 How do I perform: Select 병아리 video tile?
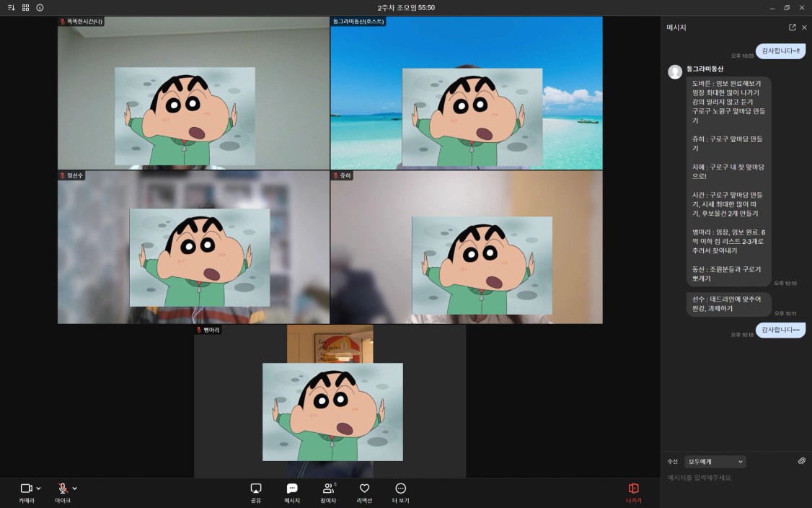pyautogui.click(x=330, y=401)
